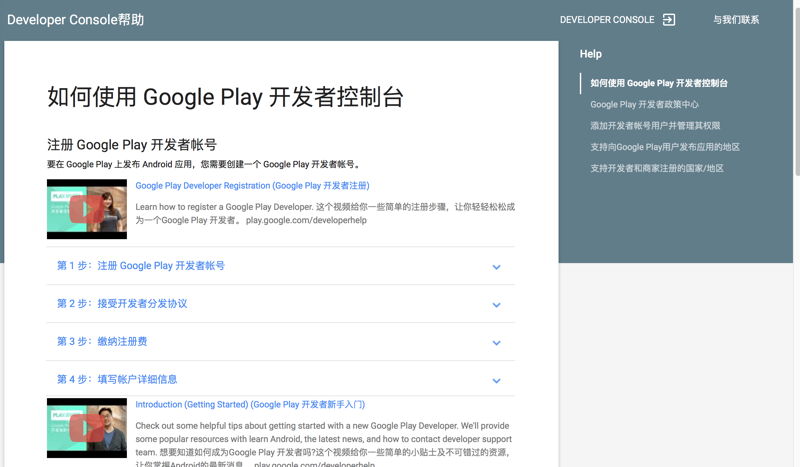Screen dimensions: 800x467
Task: Click main title 如何使用 Google Play 开发者控制台
Action: [226, 97]
